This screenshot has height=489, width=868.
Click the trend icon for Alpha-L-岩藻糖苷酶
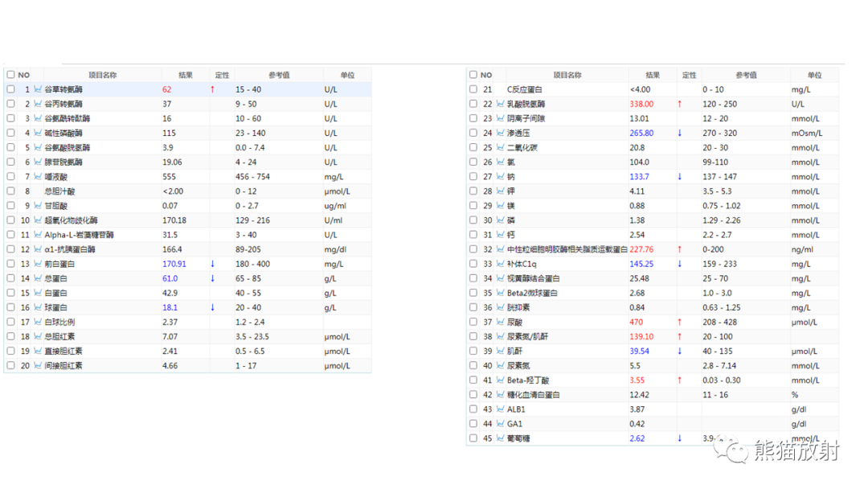coord(38,235)
